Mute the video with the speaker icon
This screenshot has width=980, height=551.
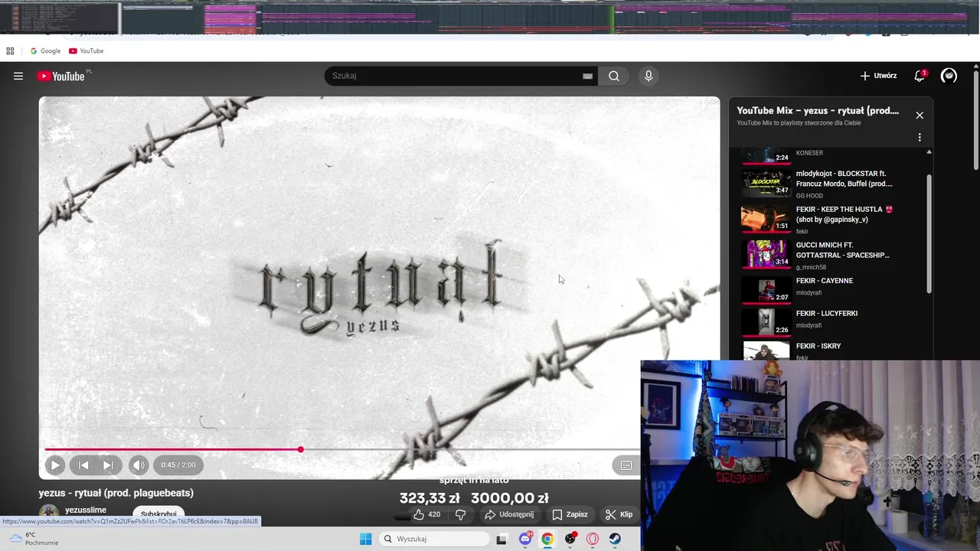pos(139,465)
